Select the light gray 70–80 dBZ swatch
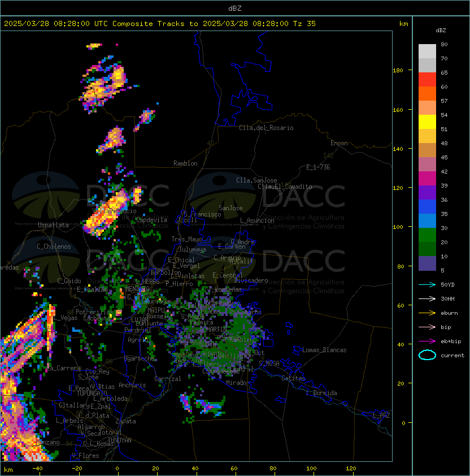The height and width of the screenshot is (476, 470). (427, 51)
